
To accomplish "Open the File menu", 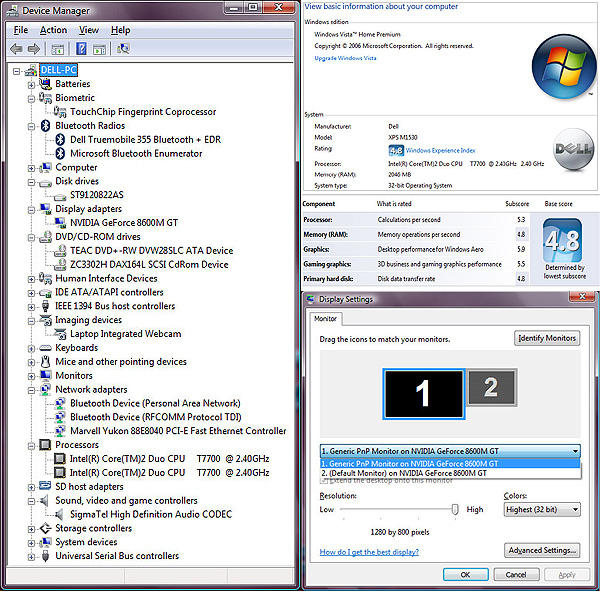I will [x=21, y=30].
